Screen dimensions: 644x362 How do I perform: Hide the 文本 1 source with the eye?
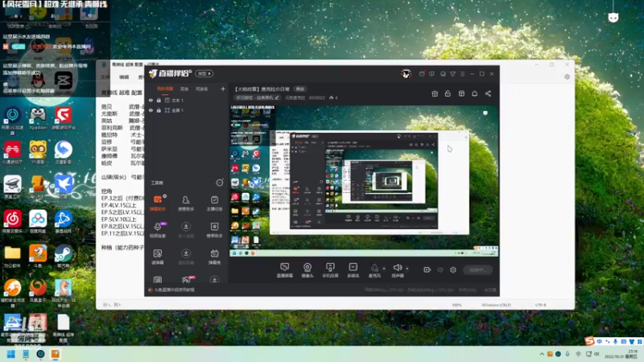coord(151,100)
